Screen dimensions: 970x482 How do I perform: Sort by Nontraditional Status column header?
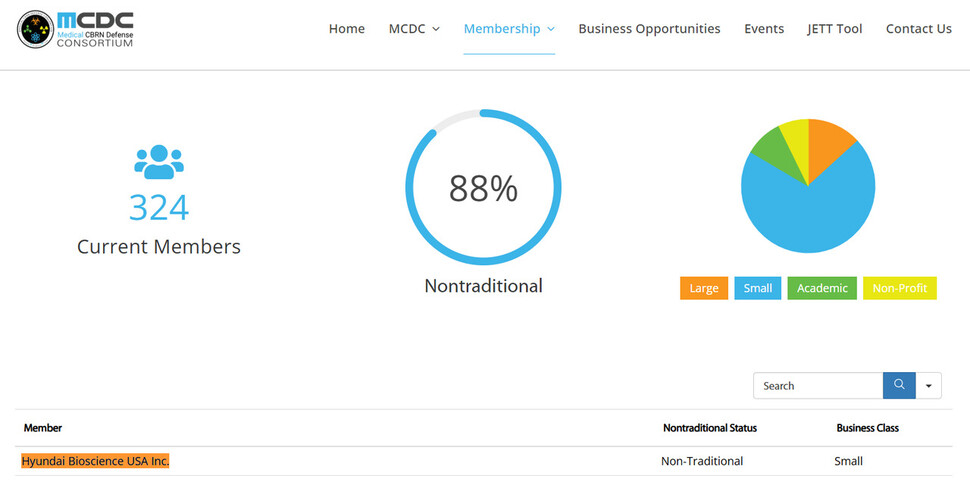coord(709,428)
